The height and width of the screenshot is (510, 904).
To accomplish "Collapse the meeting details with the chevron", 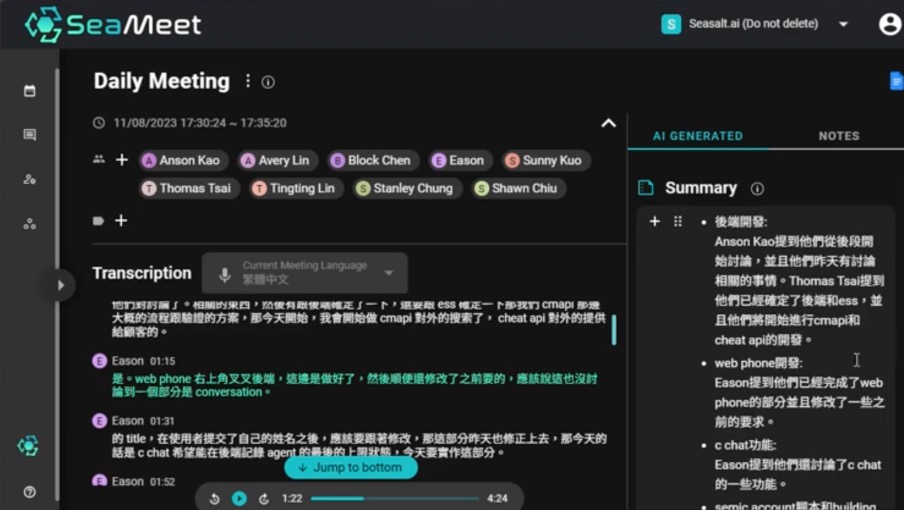I will tap(608, 123).
